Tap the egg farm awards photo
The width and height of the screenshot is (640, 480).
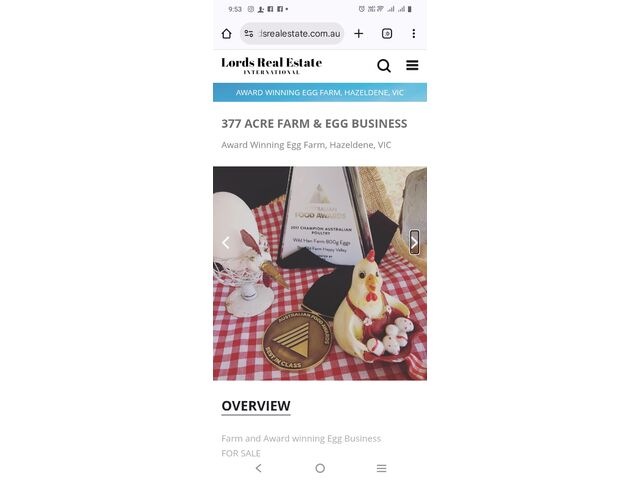(320, 273)
